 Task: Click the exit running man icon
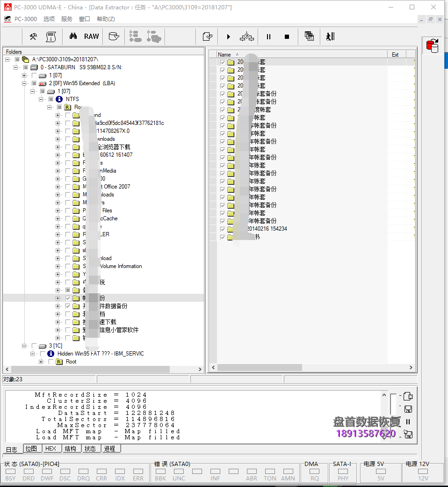click(330, 36)
